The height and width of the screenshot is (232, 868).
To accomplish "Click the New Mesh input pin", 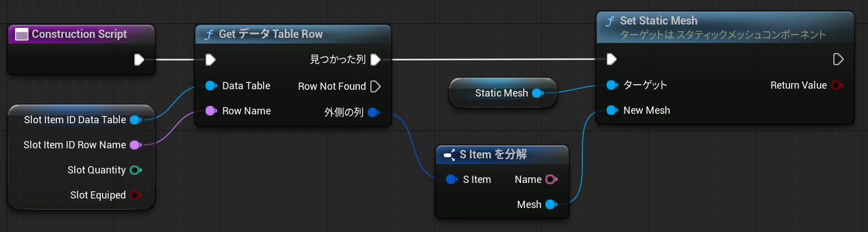I will pyautogui.click(x=612, y=110).
